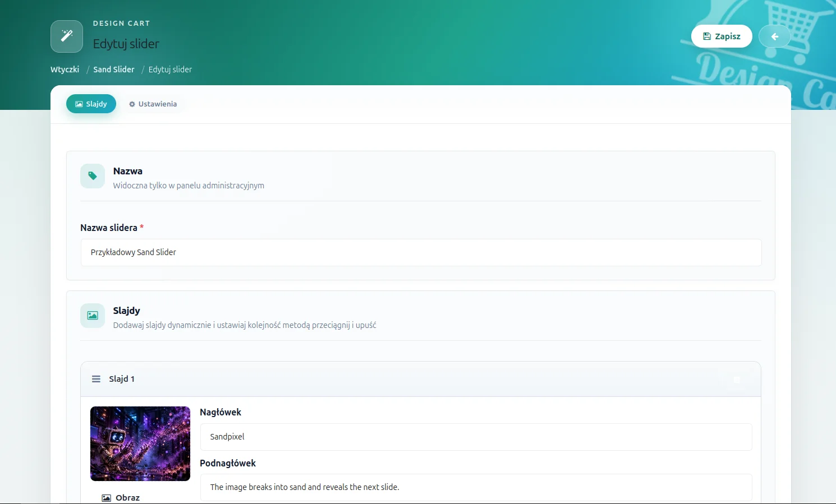Viewport: 836px width, 504px height.
Task: Click the text Widoczna tylko w panelu administracyjnym
Action: 189,186
